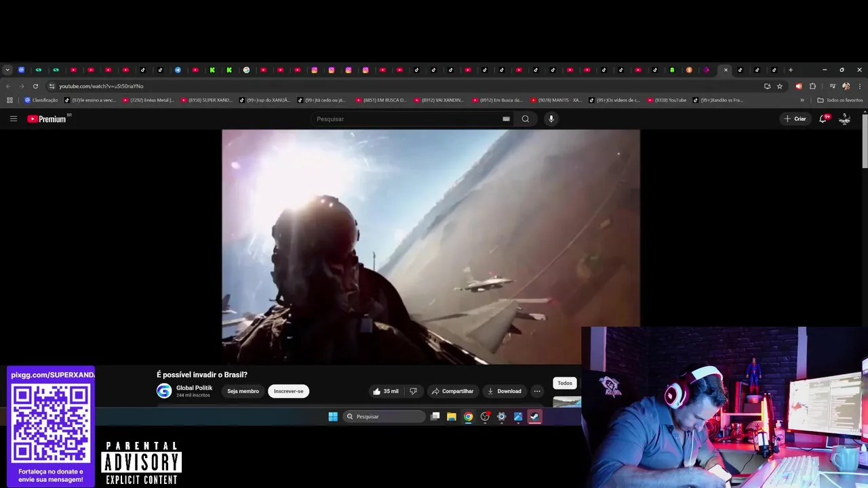
Task: View site information icon in address bar
Action: (52, 86)
